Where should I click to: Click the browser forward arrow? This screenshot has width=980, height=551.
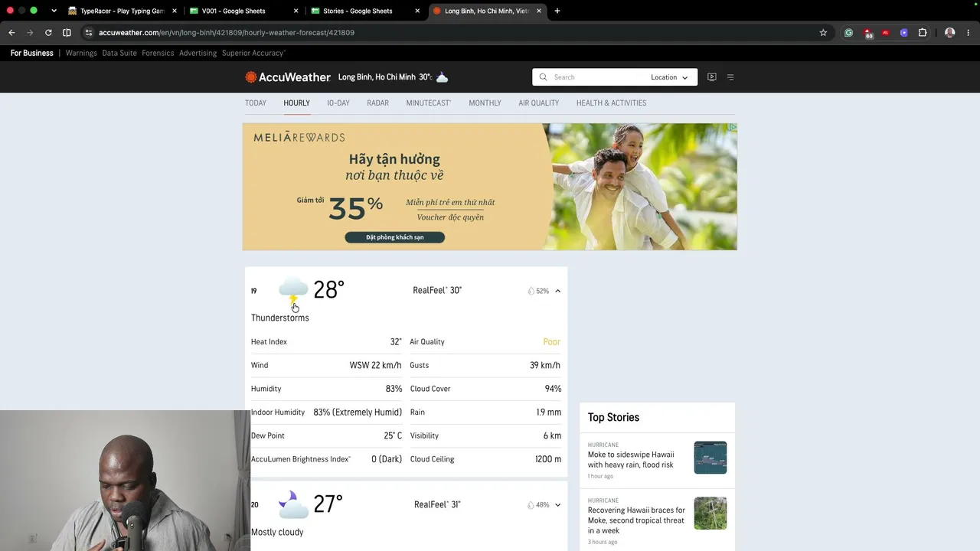pos(30,33)
